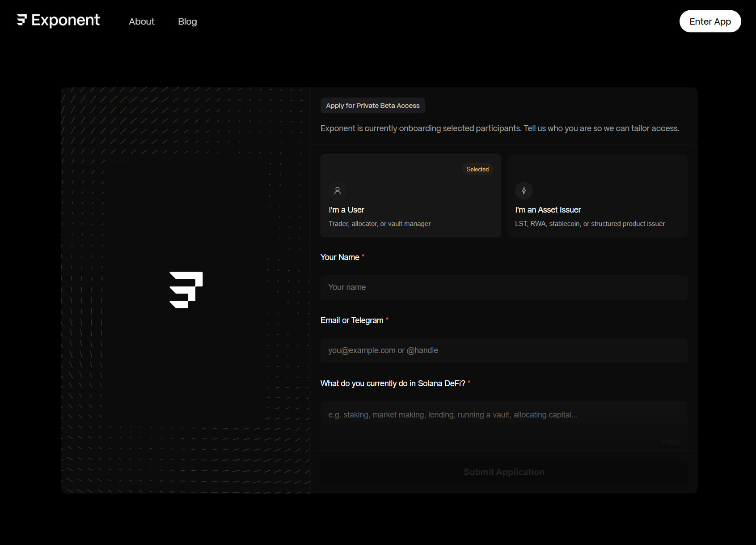756x545 pixels.
Task: Click the user person icon
Action: point(338,191)
